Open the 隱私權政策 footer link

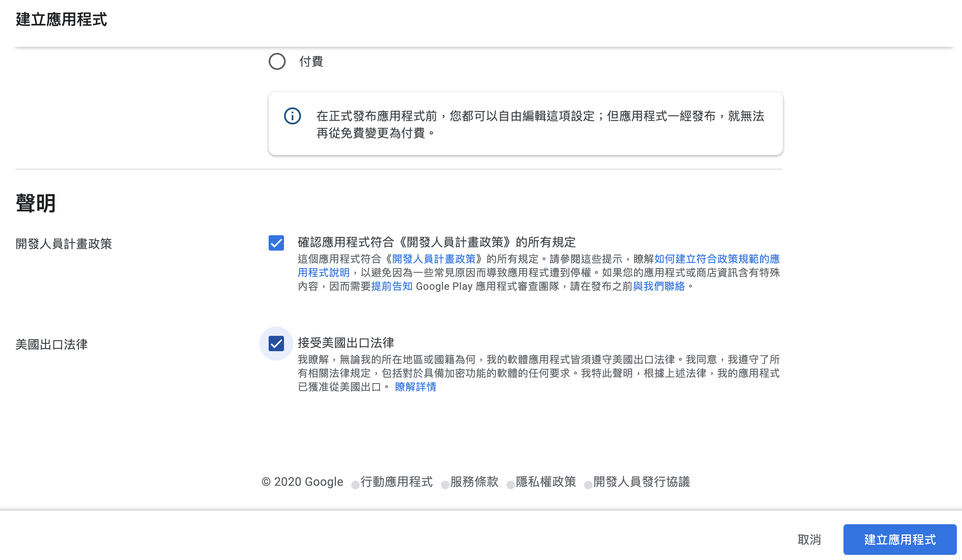coord(546,482)
